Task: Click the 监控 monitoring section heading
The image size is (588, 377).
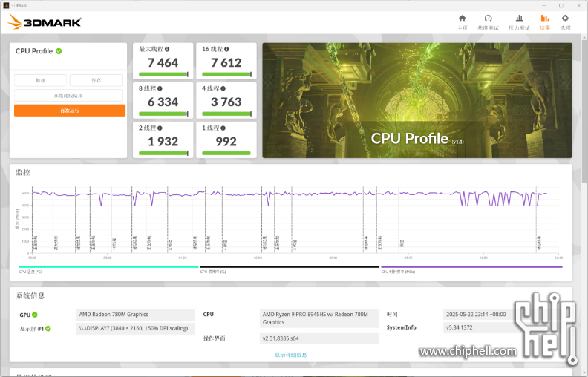Action: [x=23, y=172]
